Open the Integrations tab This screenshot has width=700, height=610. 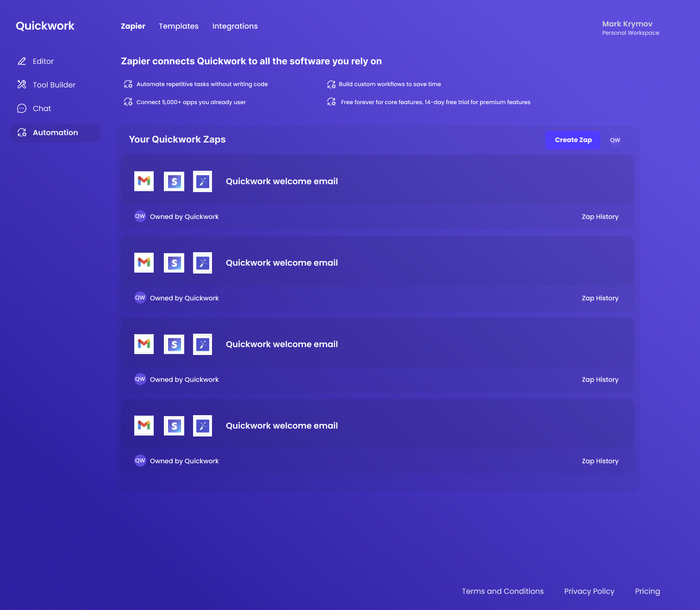tap(235, 26)
